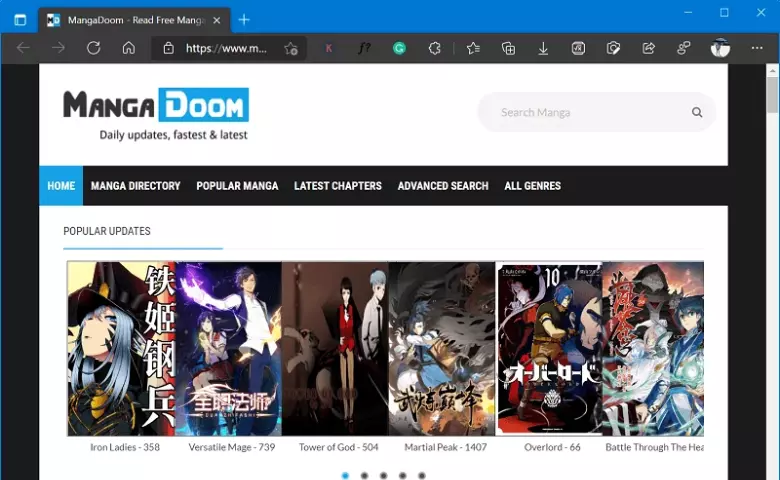Refresh the current page

coord(94,48)
